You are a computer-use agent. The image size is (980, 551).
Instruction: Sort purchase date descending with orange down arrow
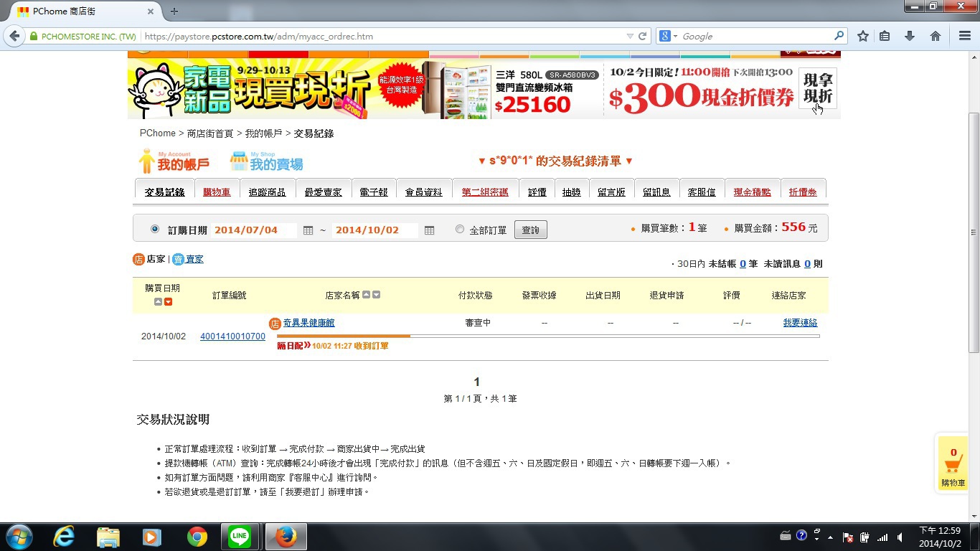tap(168, 302)
